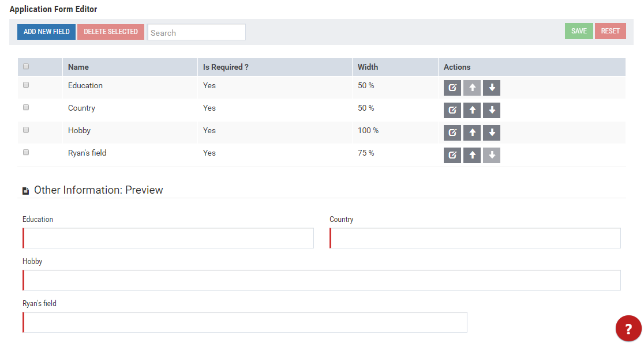Move Country field up

point(472,110)
